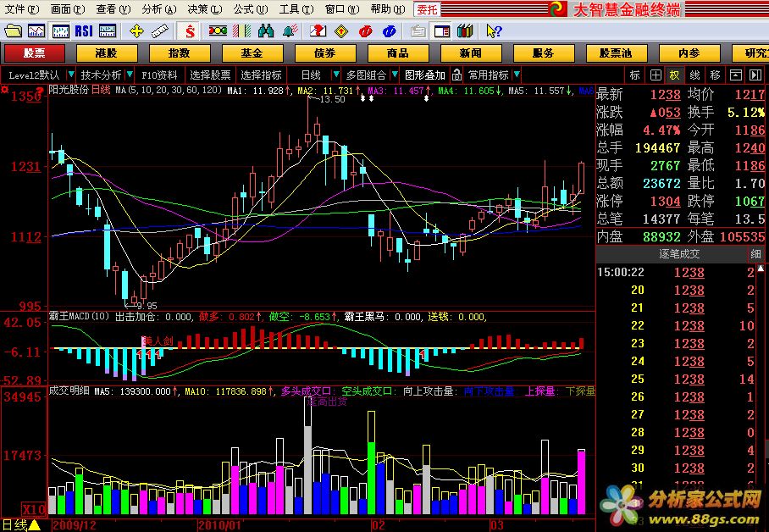This screenshot has height=532, width=769.
Task: Expand the 多图组合 dropdown arrow
Action: pos(395,75)
